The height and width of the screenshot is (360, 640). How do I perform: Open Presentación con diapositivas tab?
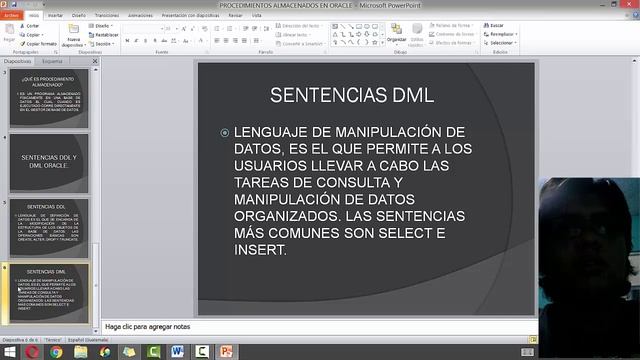190,16
